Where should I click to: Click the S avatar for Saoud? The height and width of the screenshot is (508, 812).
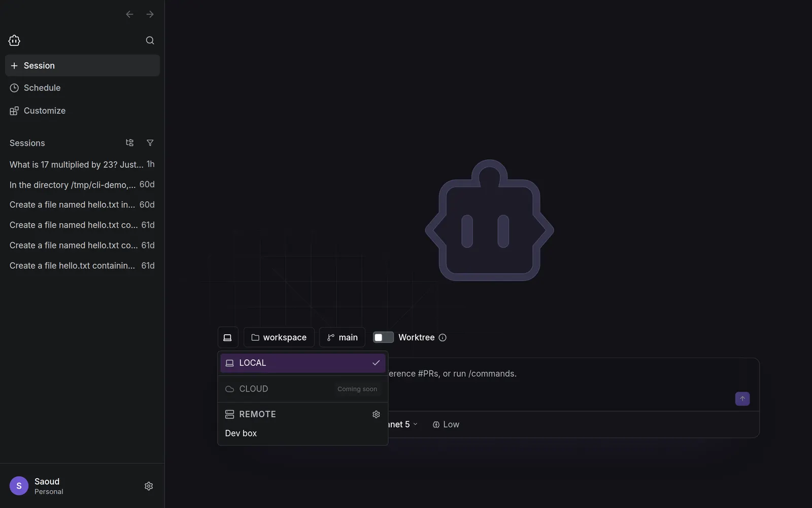(x=19, y=486)
